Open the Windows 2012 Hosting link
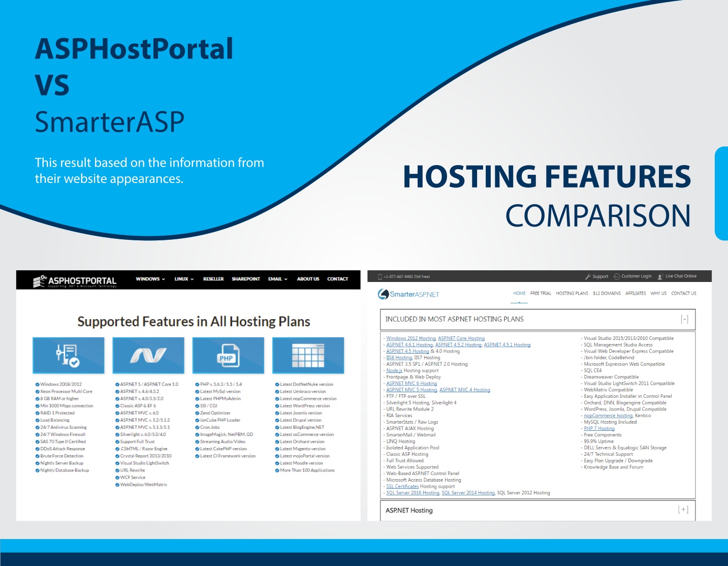 [x=411, y=338]
